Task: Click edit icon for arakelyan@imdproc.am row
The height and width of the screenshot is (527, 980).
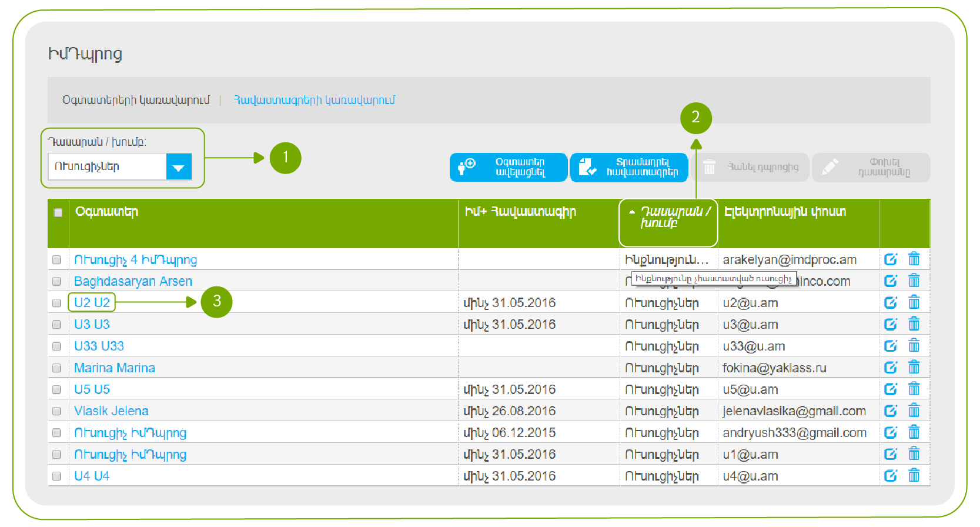Action: pyautogui.click(x=891, y=259)
